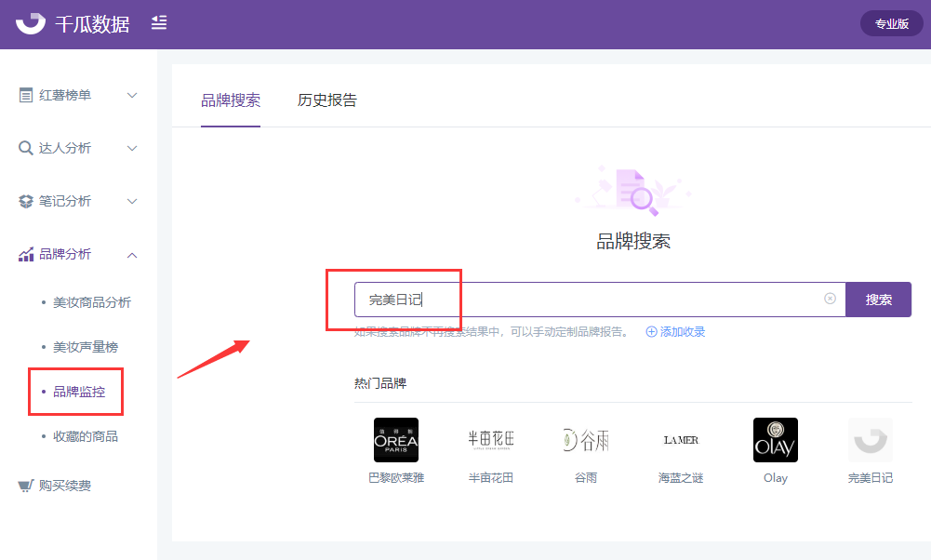
Task: Click the 巴黎欧莱雅 brand name label
Action: (x=396, y=478)
